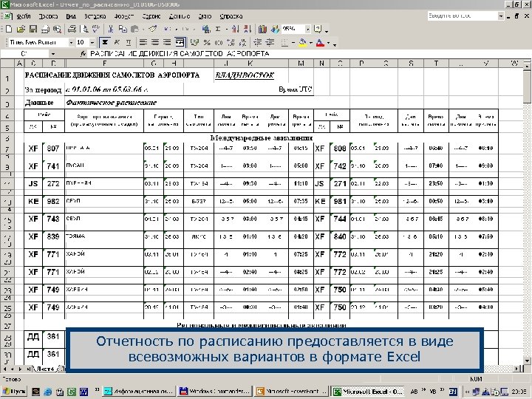Click the EN language indicator in tray
Viewport: 532px width, 399px height.
tap(453, 392)
